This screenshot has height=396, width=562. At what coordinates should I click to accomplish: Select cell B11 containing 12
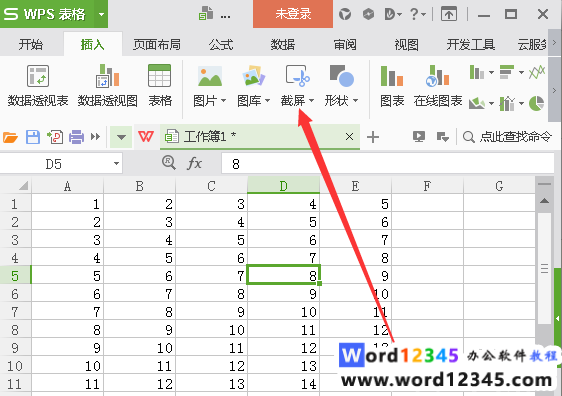(x=139, y=384)
